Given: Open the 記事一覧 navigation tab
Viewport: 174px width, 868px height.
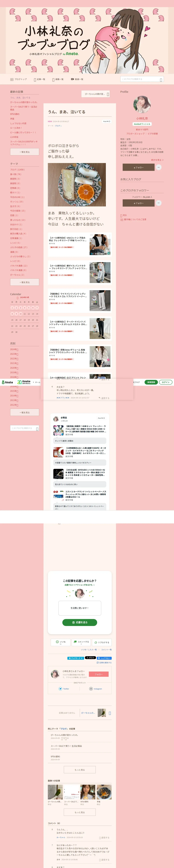Looking at the screenshot, I should [40, 79].
